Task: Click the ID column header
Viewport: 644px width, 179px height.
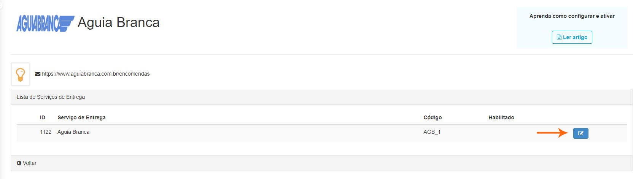Action: [x=43, y=117]
